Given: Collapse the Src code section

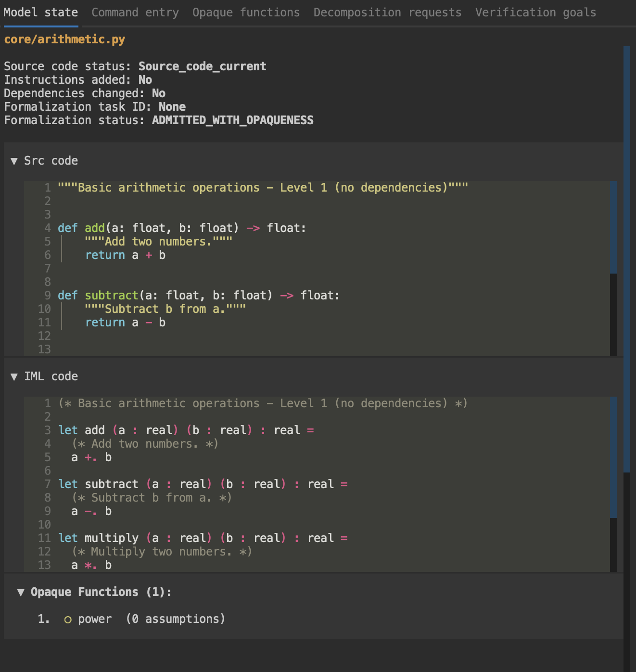Looking at the screenshot, I should pyautogui.click(x=14, y=161).
